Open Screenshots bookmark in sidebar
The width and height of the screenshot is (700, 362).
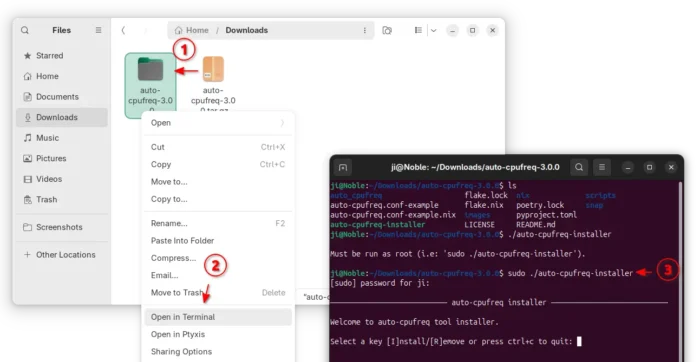[x=62, y=227]
